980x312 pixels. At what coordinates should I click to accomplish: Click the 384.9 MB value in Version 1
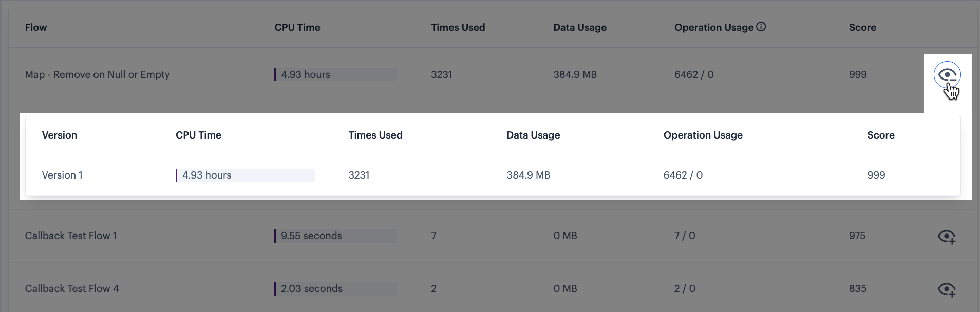coord(529,175)
